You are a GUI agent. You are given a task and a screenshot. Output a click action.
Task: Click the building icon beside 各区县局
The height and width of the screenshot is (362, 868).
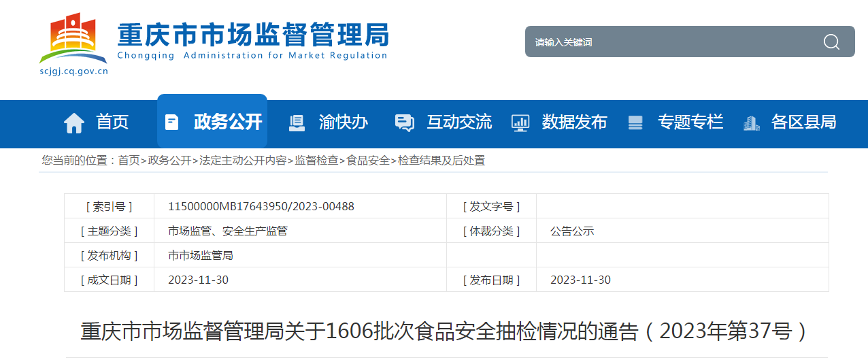(x=752, y=122)
